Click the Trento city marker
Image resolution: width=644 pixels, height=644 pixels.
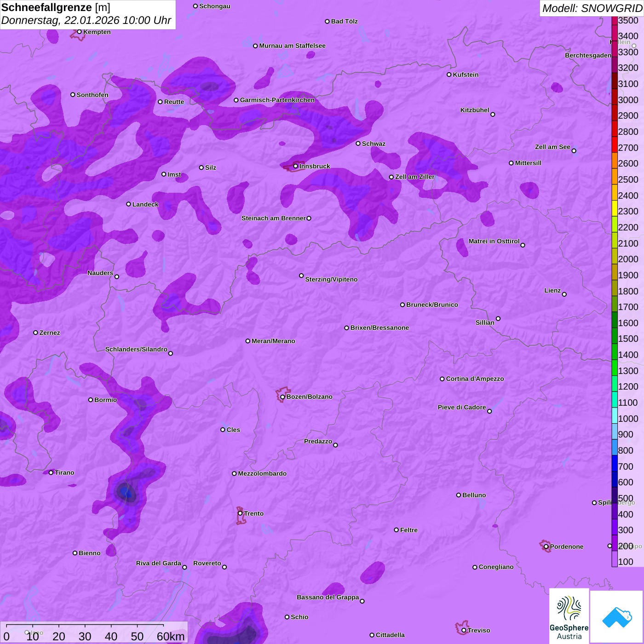tap(240, 513)
